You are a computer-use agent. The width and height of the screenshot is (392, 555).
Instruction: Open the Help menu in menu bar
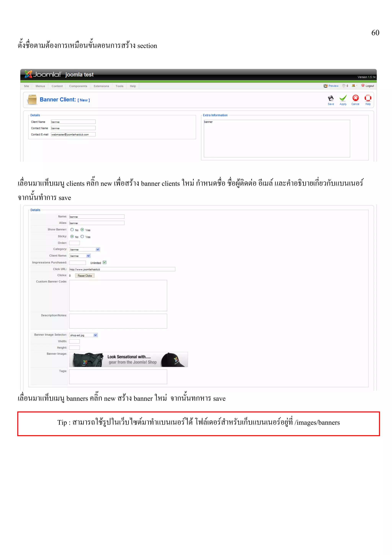click(133, 86)
